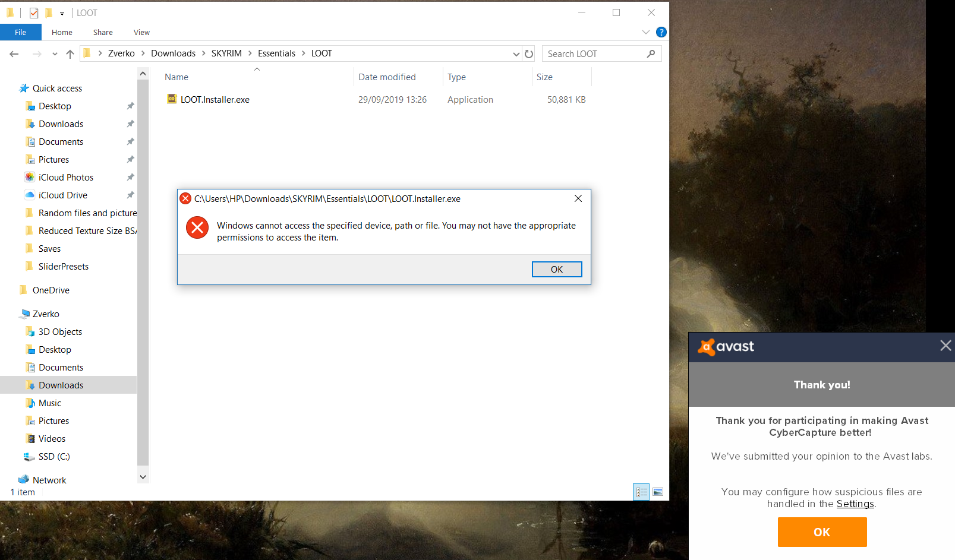Image resolution: width=955 pixels, height=560 pixels.
Task: Go forward with the right arrow
Action: [x=37, y=54]
